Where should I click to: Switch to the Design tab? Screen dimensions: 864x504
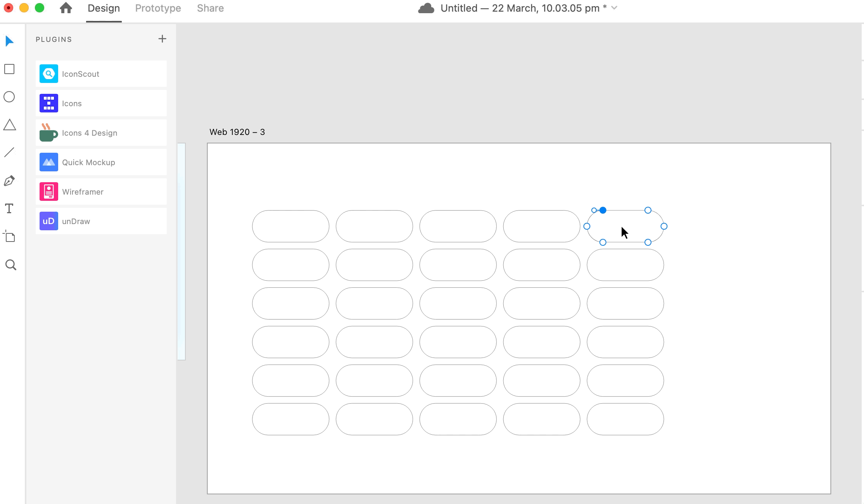point(104,8)
